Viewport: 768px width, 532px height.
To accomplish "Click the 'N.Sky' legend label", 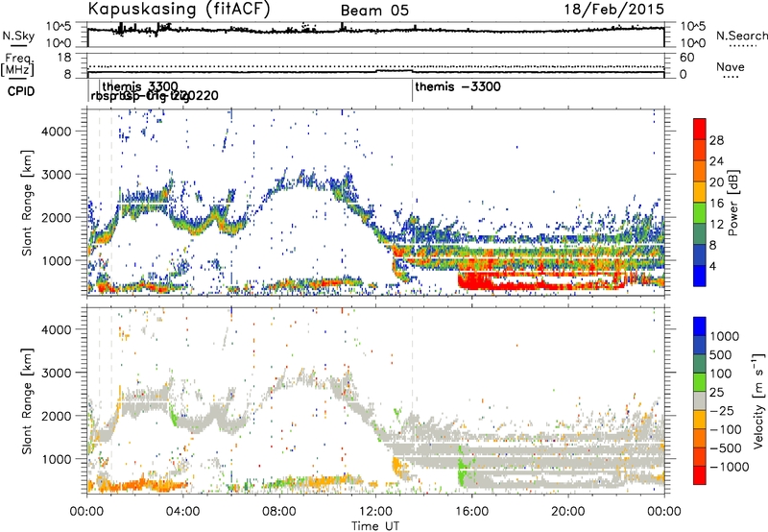I will 18,36.
